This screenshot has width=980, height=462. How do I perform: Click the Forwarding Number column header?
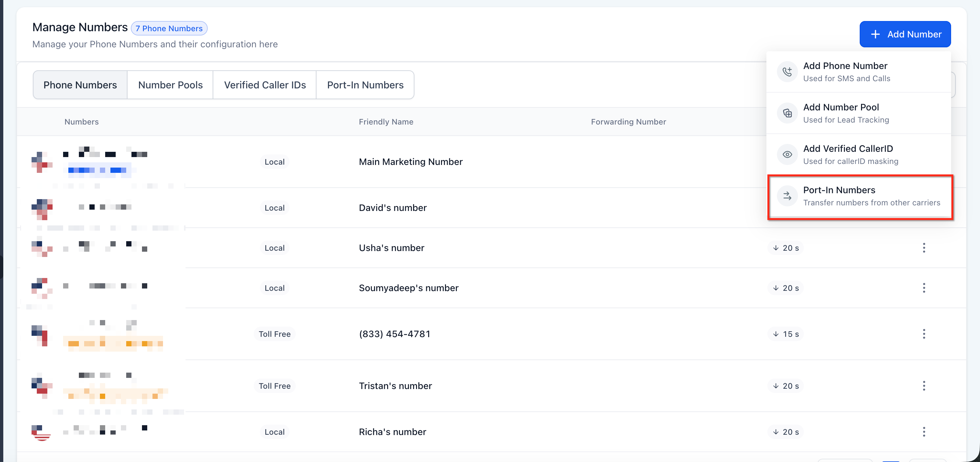[x=628, y=122]
